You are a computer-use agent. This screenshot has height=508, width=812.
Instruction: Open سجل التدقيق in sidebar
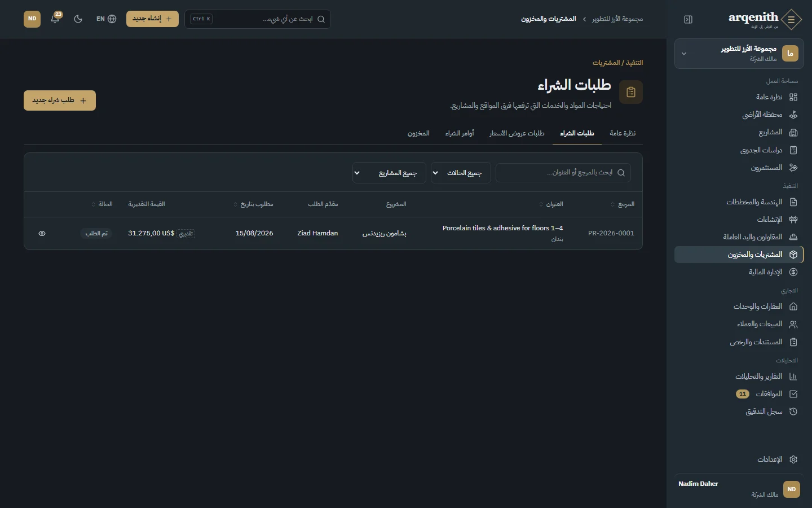739,411
